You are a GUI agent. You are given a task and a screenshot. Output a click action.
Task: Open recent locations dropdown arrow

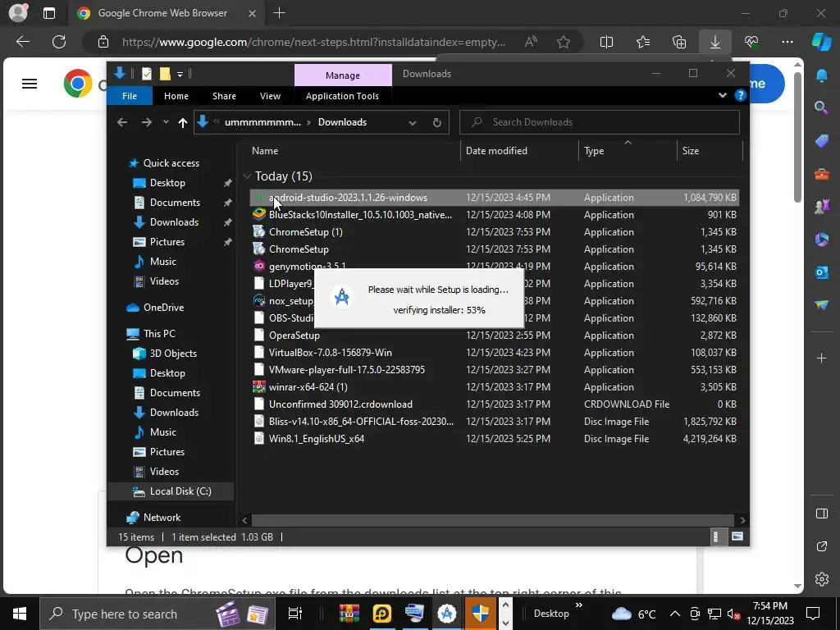166,123
